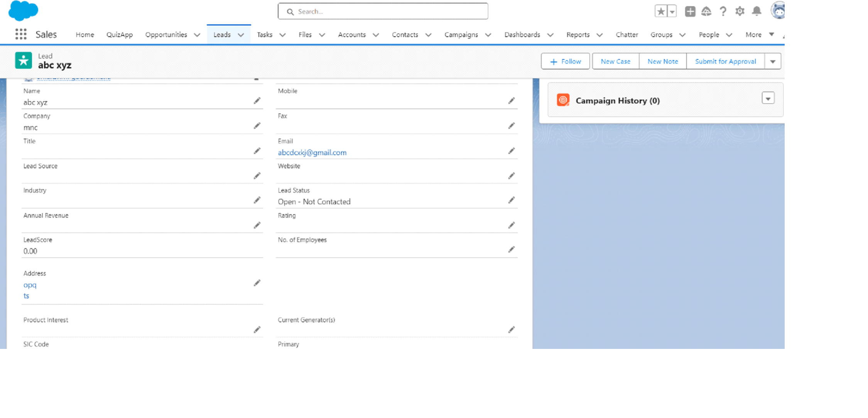This screenshot has height=418, width=868.
Task: Expand the Leads tab chevron menu
Action: click(x=241, y=35)
